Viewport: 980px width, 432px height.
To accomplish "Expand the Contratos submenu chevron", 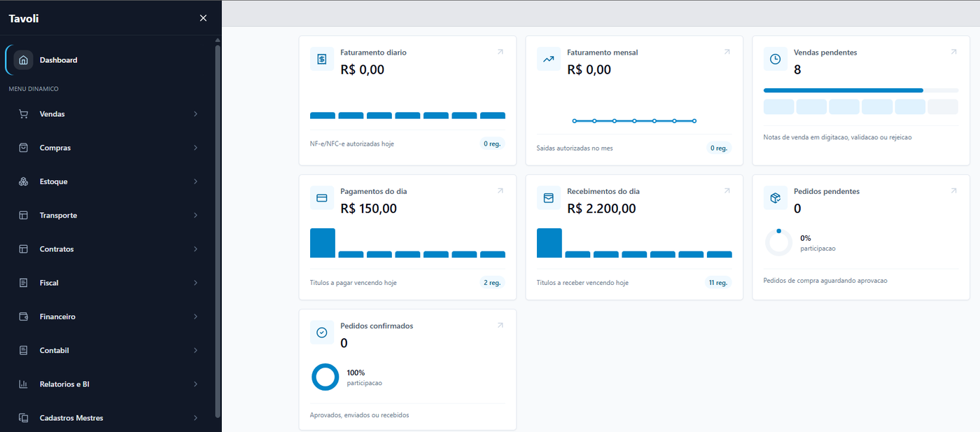I will coord(195,249).
